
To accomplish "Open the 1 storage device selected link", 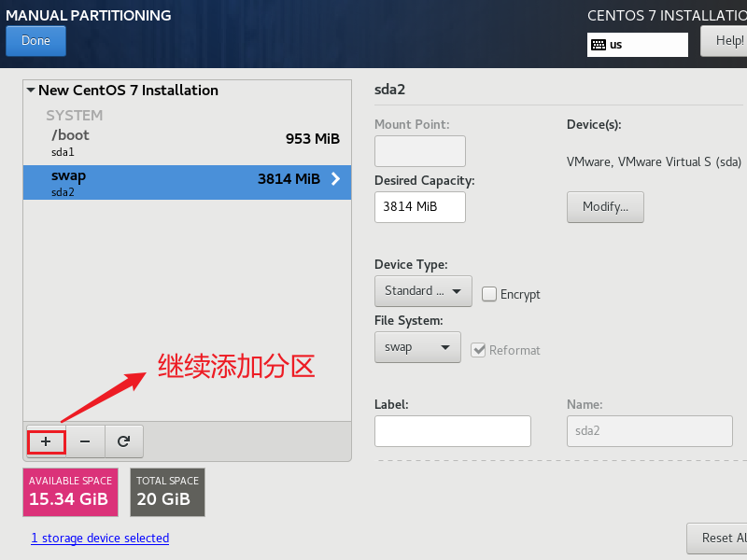I will [100, 539].
